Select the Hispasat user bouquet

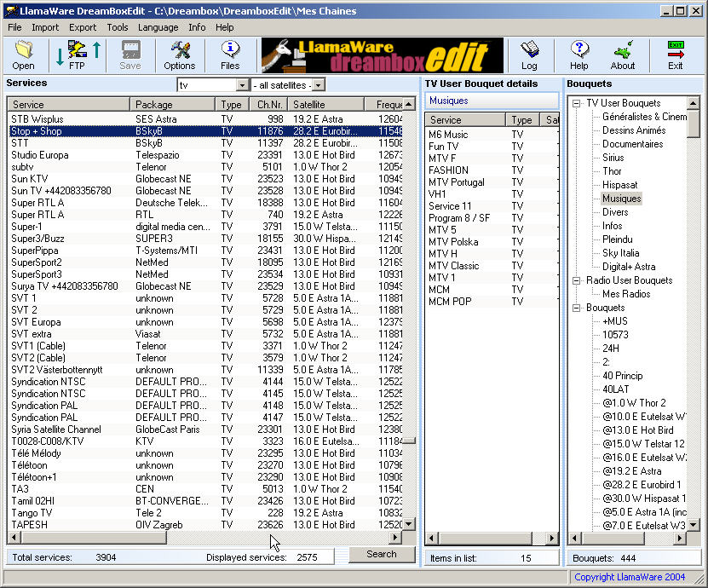619,185
